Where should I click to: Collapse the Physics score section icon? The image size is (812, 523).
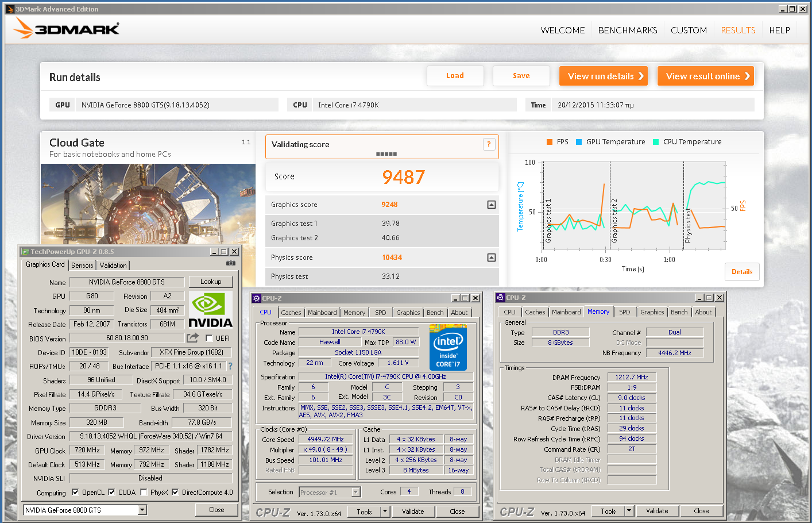(492, 257)
